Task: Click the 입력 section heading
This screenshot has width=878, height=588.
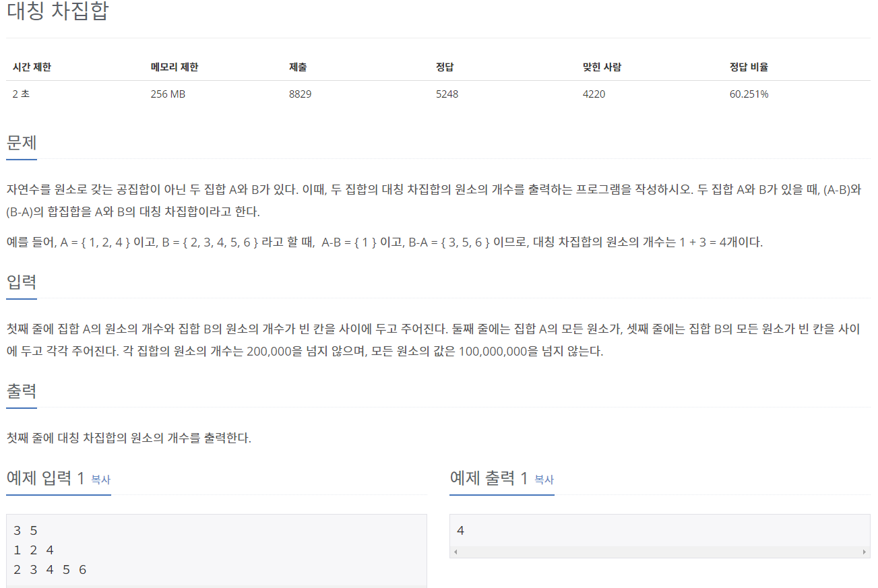Action: coord(22,282)
